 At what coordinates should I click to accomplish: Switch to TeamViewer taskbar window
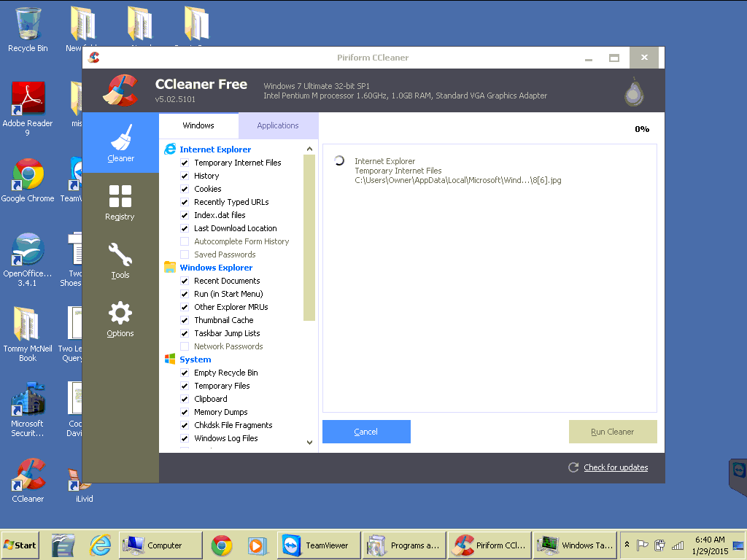pyautogui.click(x=319, y=545)
